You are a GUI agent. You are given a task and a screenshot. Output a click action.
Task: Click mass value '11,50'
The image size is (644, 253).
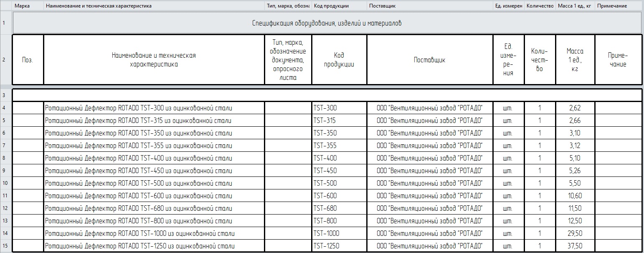tap(575, 208)
